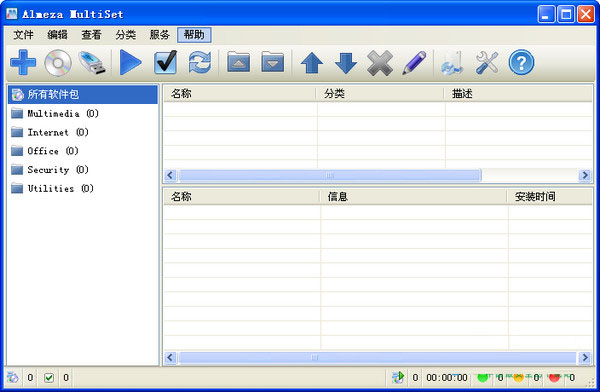
Task: Click the green checkbox icon in status bar
Action: 49,378
